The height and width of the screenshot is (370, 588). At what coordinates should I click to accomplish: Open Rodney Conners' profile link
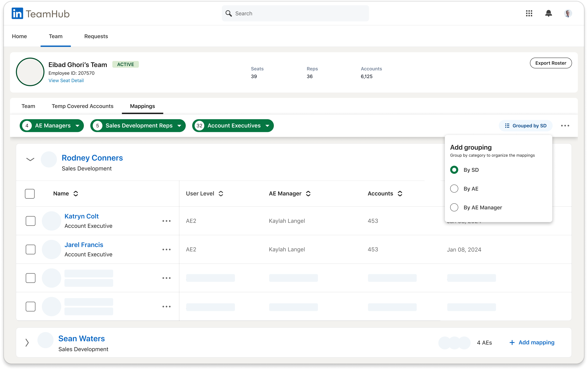[x=92, y=158]
